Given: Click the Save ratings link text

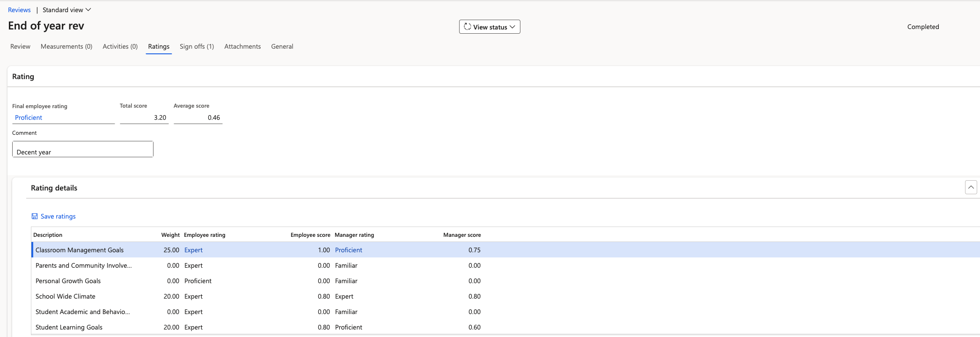Looking at the screenshot, I should point(58,216).
